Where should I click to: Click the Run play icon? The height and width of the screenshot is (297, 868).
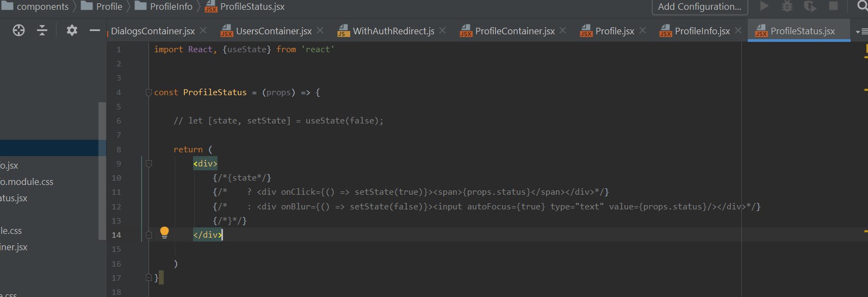(764, 6)
